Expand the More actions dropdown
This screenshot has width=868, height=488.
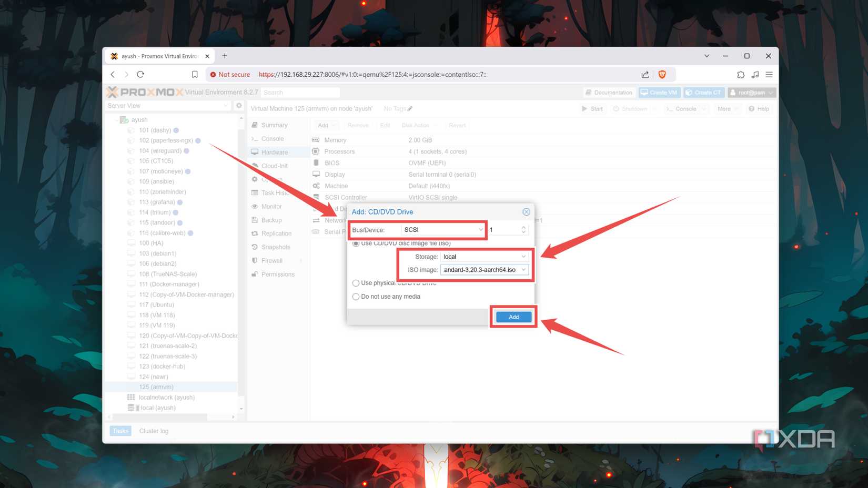[x=728, y=109]
